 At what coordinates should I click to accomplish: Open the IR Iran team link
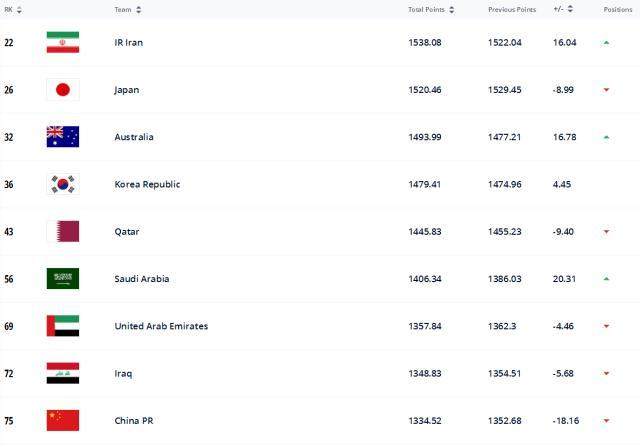coord(131,43)
